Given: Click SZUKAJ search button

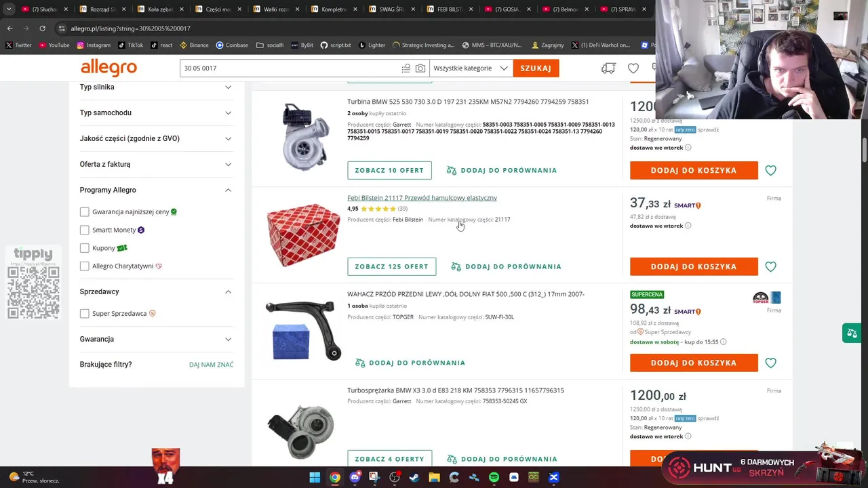Looking at the screenshot, I should click(x=536, y=68).
